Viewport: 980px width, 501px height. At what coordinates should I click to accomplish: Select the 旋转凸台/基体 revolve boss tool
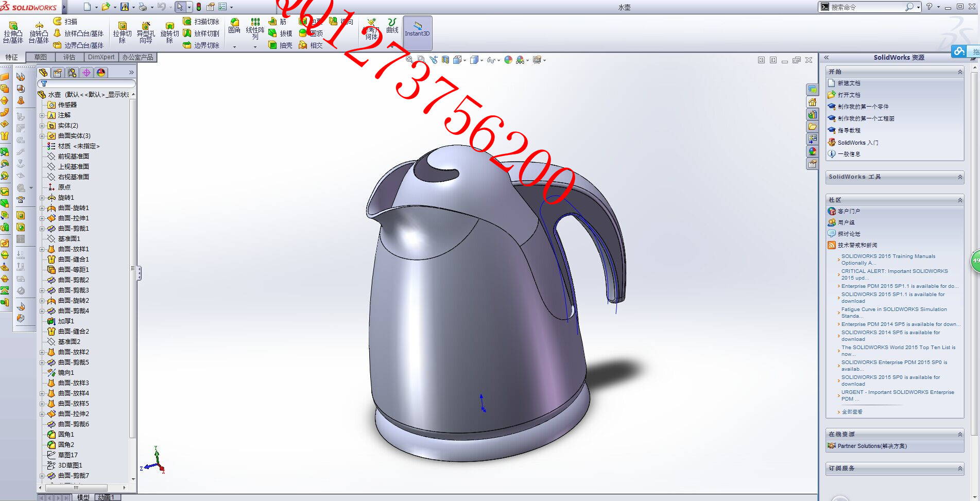click(39, 32)
